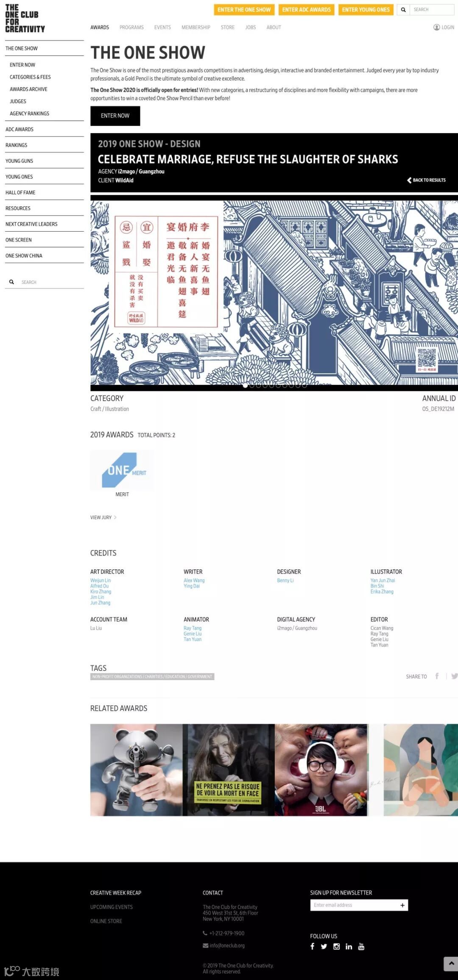Submit newsletter with plus button
The height and width of the screenshot is (980, 458).
click(x=402, y=905)
